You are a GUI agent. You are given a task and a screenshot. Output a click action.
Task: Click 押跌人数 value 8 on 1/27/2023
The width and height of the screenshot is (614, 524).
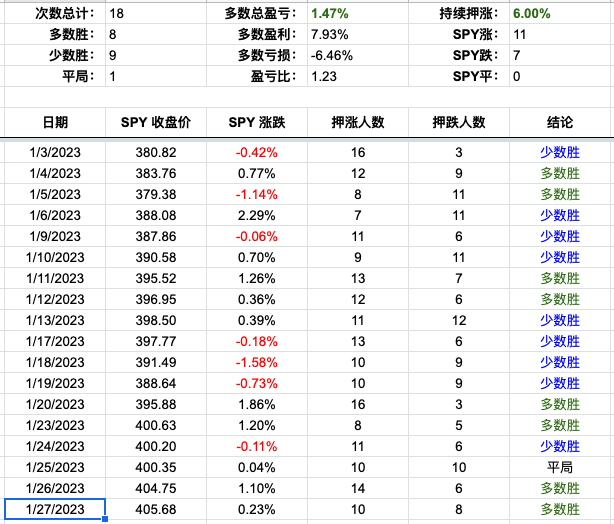point(459,509)
